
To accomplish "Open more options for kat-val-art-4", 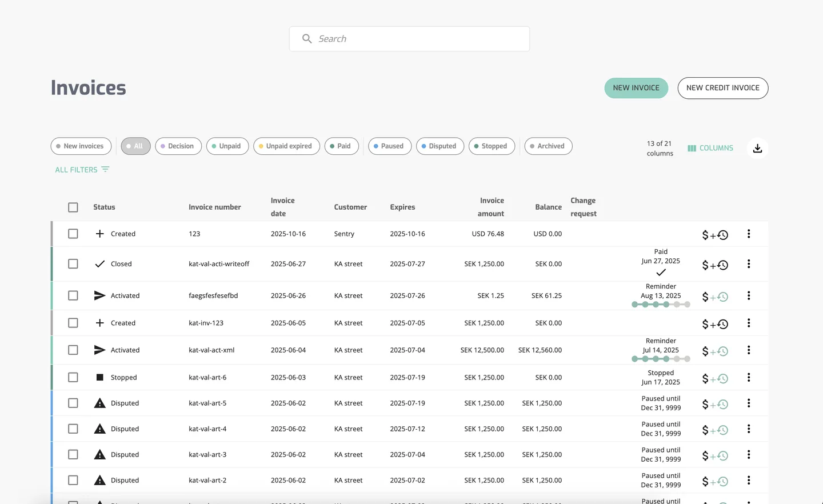I will pyautogui.click(x=749, y=429).
